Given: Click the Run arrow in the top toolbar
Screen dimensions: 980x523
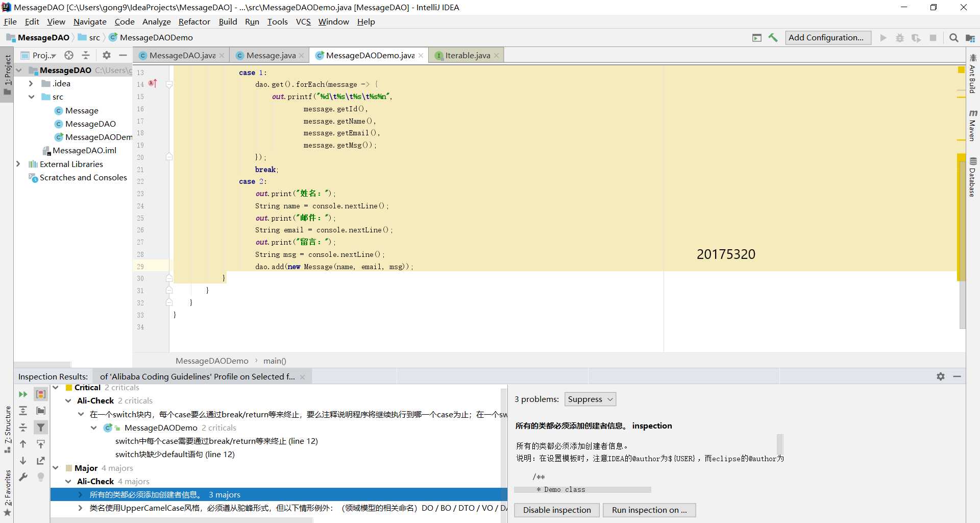Looking at the screenshot, I should 883,38.
